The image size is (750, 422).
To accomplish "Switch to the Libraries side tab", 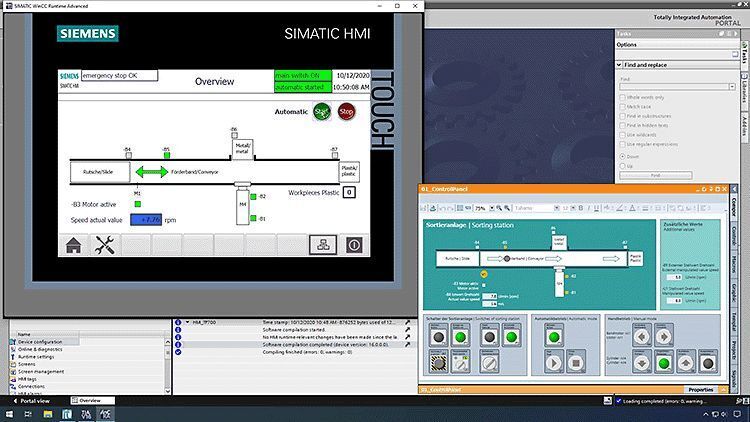I will pyautogui.click(x=745, y=90).
